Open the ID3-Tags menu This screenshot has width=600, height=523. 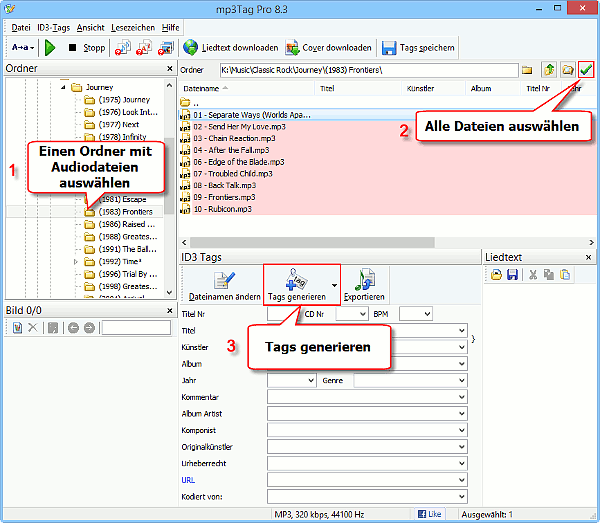[x=53, y=28]
